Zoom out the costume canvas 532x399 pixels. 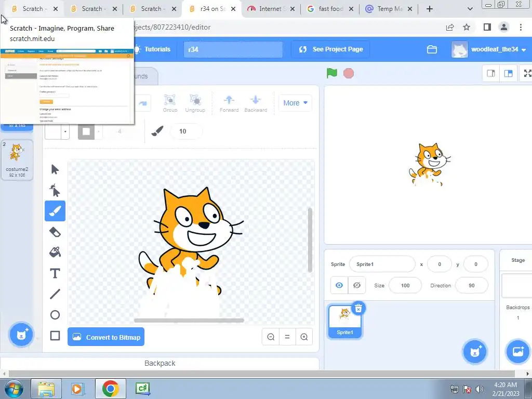271,337
